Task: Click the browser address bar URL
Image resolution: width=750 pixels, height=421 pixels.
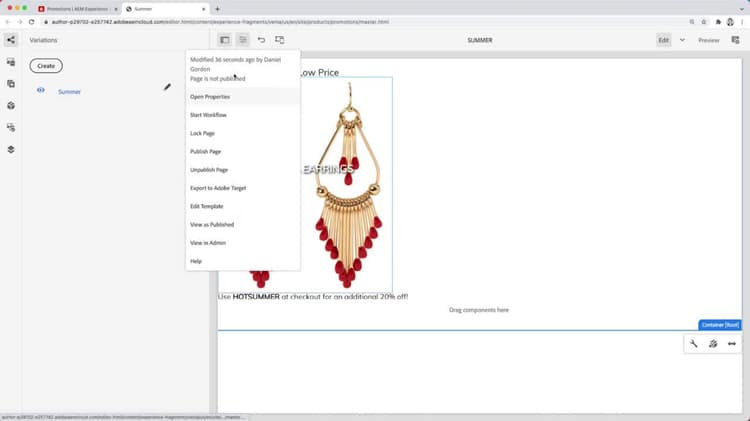Action: 220,22
